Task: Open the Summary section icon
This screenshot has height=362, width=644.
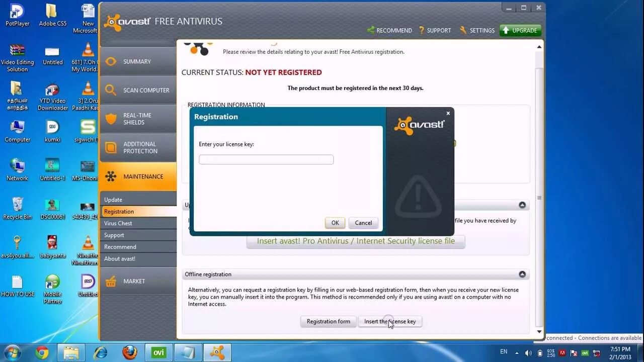Action: coord(111,61)
